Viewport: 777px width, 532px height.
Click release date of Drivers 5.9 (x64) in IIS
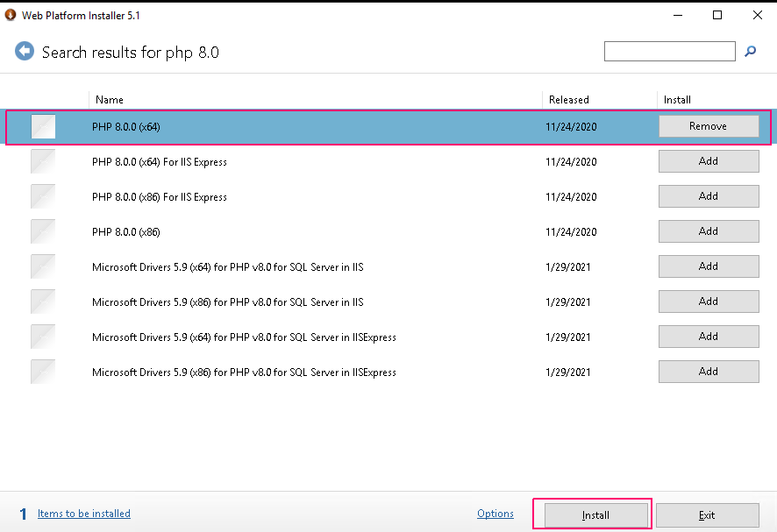click(x=568, y=267)
